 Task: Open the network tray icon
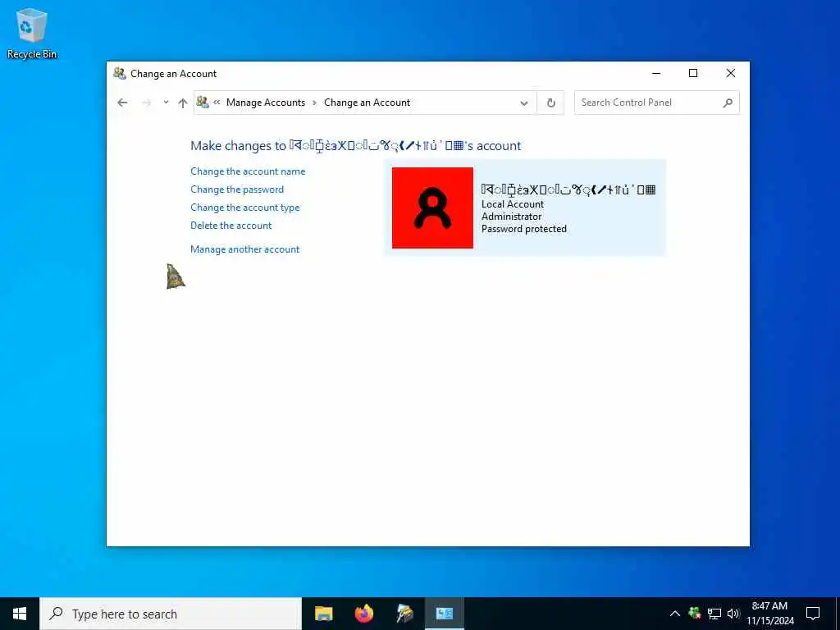(x=714, y=614)
